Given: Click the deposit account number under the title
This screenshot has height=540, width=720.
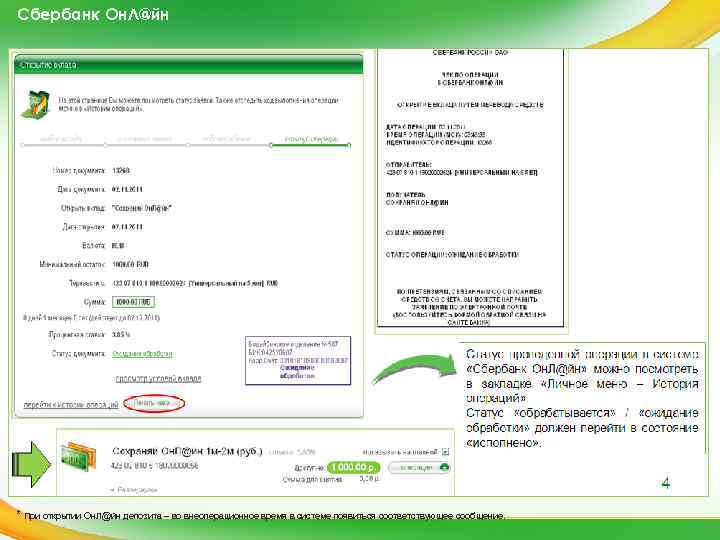Looking at the screenshot, I should pos(155,466).
